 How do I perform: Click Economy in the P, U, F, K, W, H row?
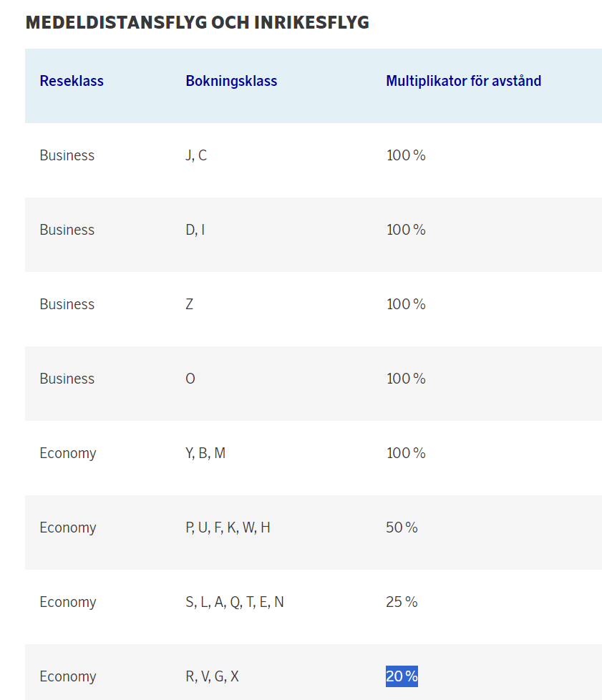pyautogui.click(x=68, y=528)
